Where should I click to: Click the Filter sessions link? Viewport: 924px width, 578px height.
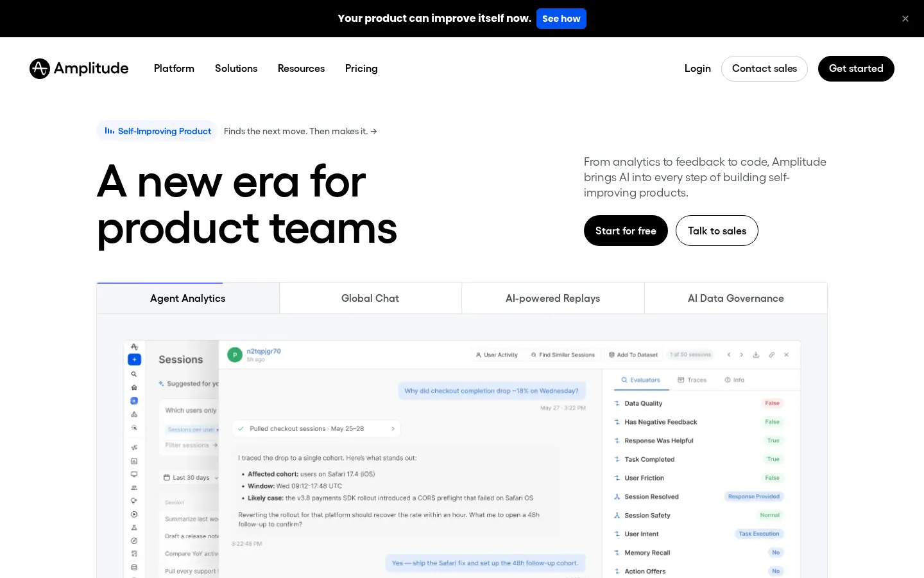point(191,445)
